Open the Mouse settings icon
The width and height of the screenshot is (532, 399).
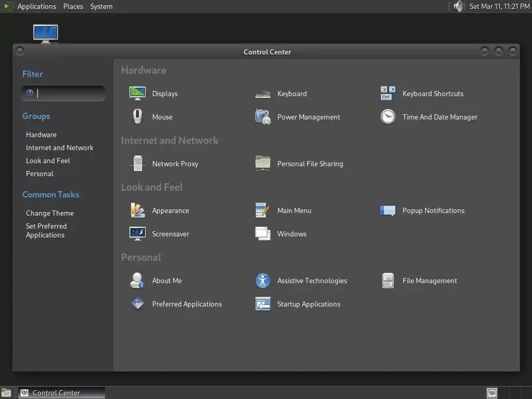pos(137,117)
